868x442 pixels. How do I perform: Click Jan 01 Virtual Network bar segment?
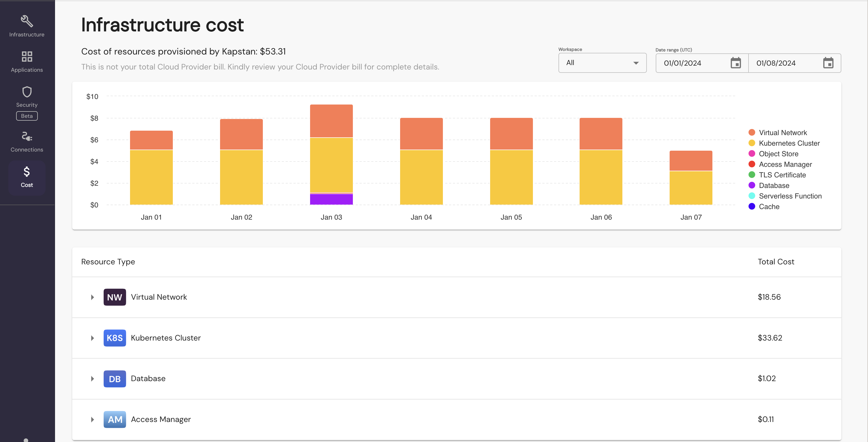coord(151,140)
